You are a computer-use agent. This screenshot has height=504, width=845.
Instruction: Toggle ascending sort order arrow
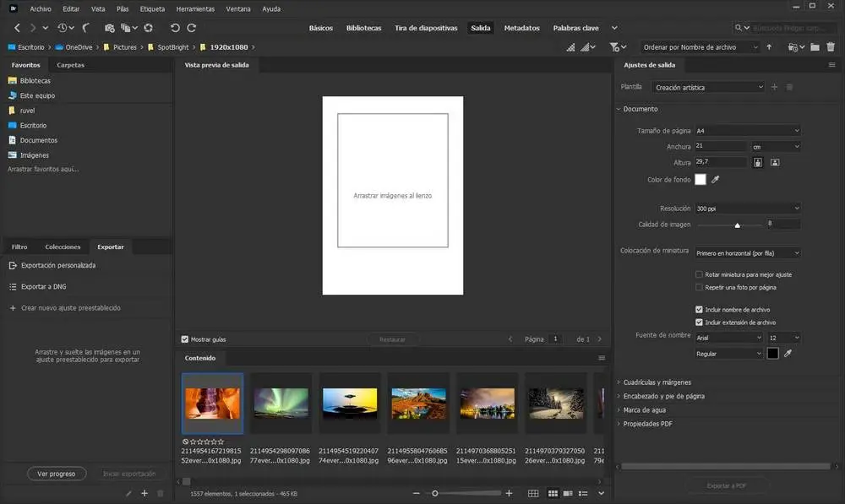[769, 47]
